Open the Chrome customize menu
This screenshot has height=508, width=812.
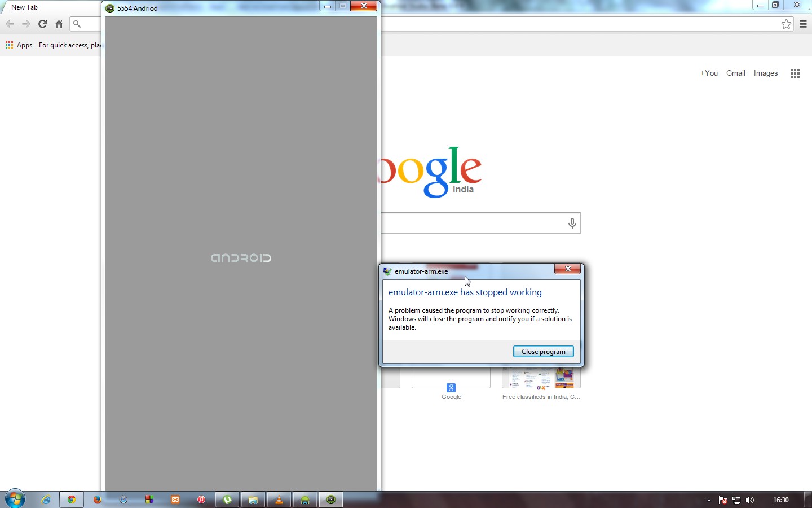coord(804,24)
